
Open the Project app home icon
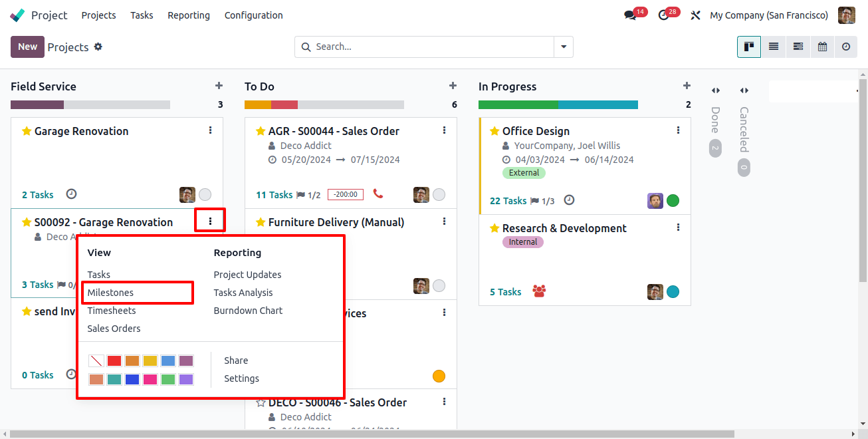tap(18, 15)
